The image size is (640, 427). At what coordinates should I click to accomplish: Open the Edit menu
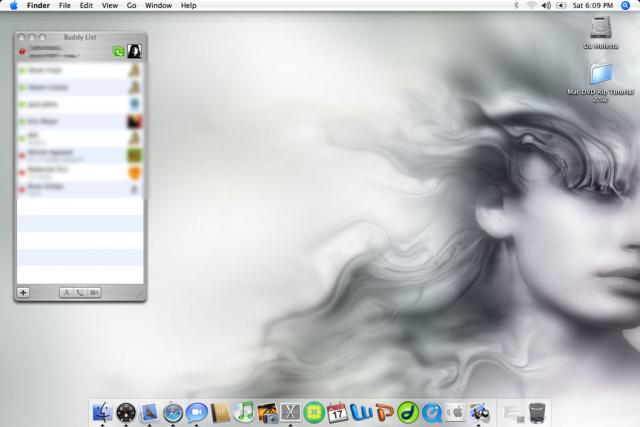click(x=86, y=5)
